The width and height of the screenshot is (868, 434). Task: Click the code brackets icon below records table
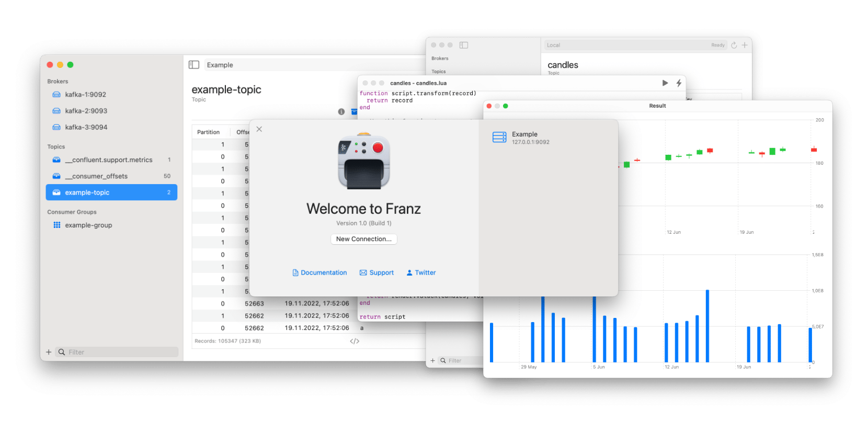tap(355, 341)
